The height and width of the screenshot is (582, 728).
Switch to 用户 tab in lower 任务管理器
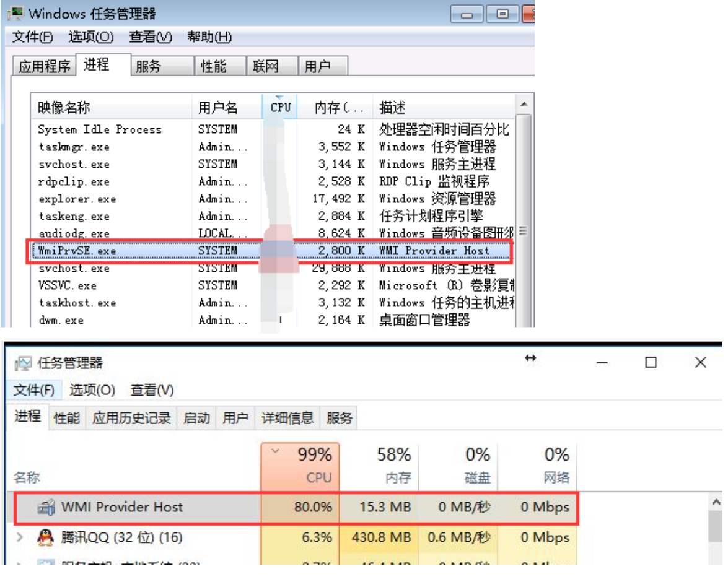(235, 418)
